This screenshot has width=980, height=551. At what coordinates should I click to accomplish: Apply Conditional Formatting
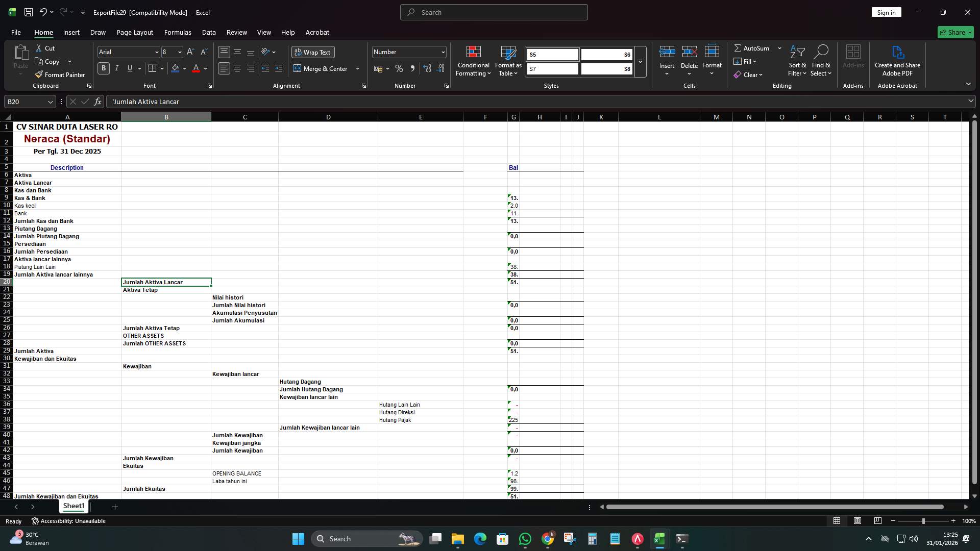473,60
